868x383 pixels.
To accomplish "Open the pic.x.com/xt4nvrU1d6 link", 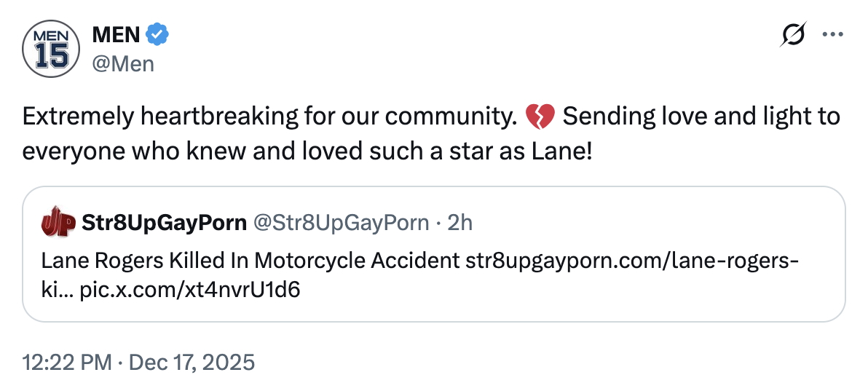I will pyautogui.click(x=190, y=290).
